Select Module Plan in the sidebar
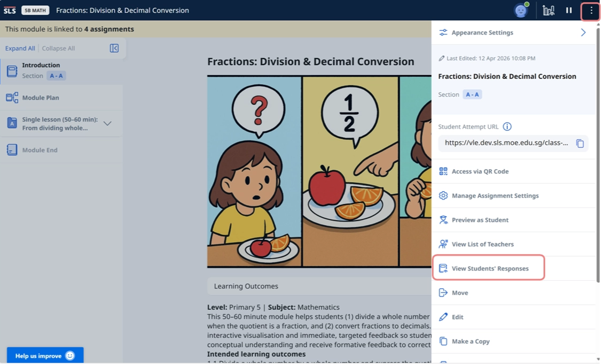 coord(61,97)
